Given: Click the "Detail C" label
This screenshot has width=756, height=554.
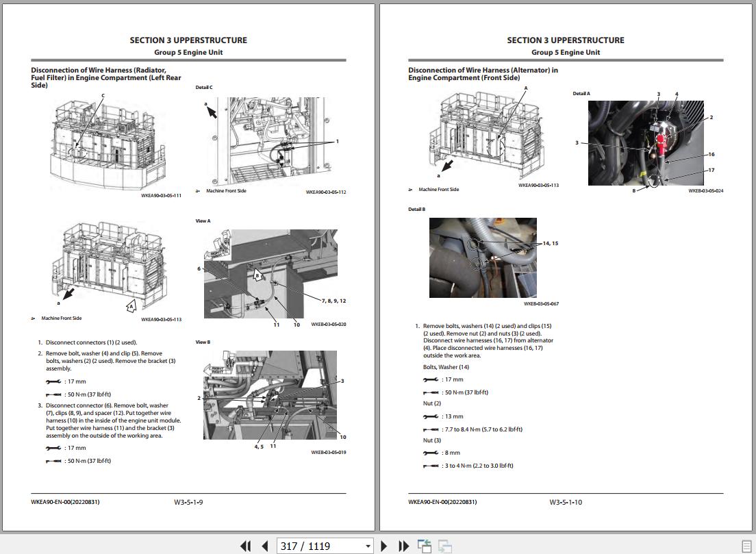Looking at the screenshot, I should click(204, 87).
